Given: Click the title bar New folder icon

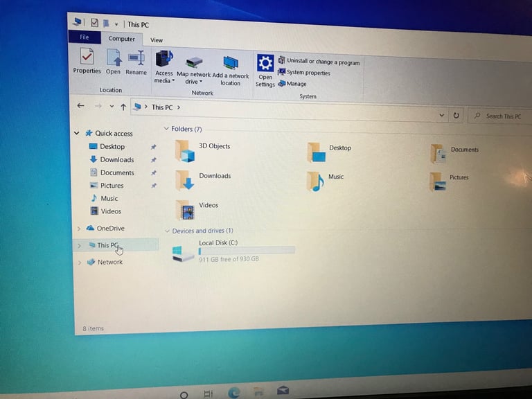Looking at the screenshot, I should (x=106, y=24).
